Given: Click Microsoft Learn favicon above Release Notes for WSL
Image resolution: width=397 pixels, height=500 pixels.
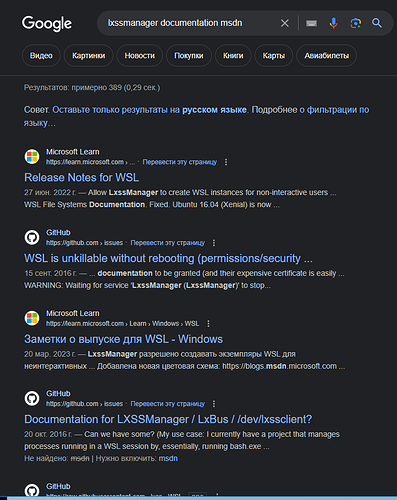Looking at the screenshot, I should pyautogui.click(x=32, y=157).
